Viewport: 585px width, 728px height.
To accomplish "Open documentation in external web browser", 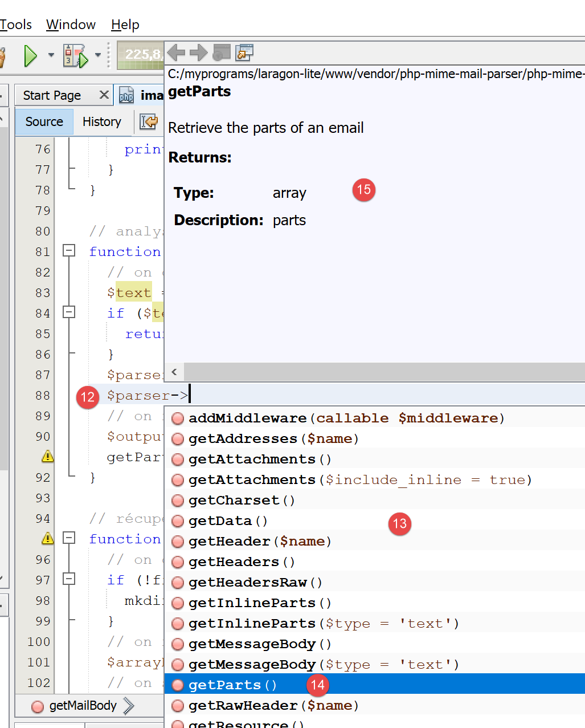I will (221, 52).
